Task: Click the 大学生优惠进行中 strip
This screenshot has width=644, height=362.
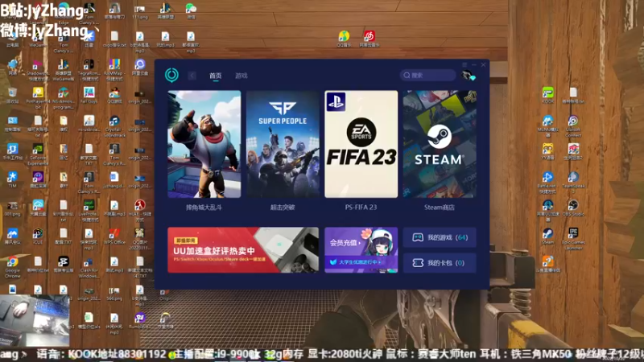Action: click(x=357, y=262)
